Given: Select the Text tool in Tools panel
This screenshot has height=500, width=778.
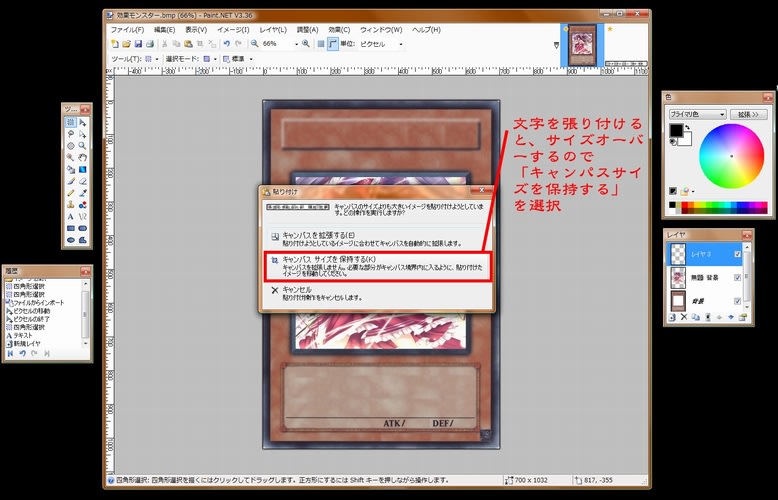Looking at the screenshot, I should [70, 217].
